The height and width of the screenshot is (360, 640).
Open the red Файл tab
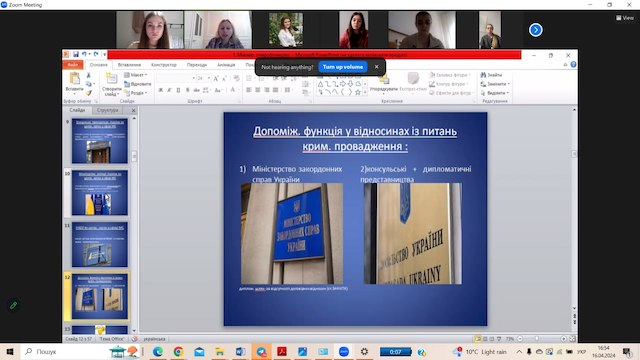(73, 65)
